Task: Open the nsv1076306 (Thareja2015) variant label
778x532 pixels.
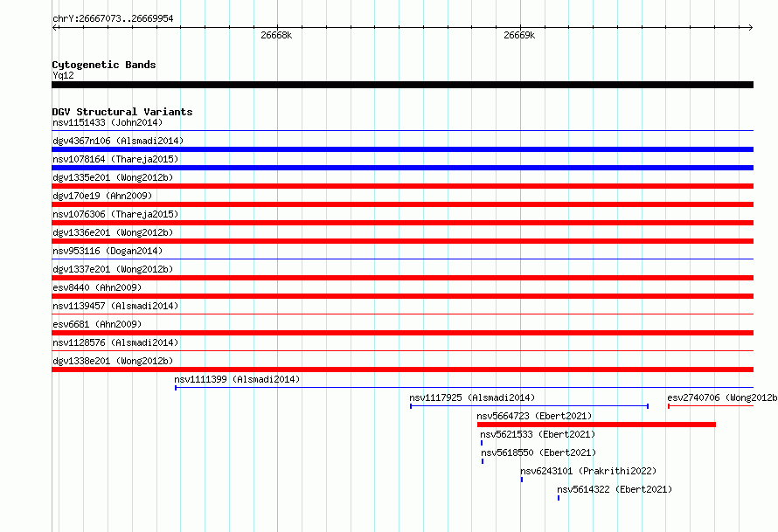Action: (115, 214)
